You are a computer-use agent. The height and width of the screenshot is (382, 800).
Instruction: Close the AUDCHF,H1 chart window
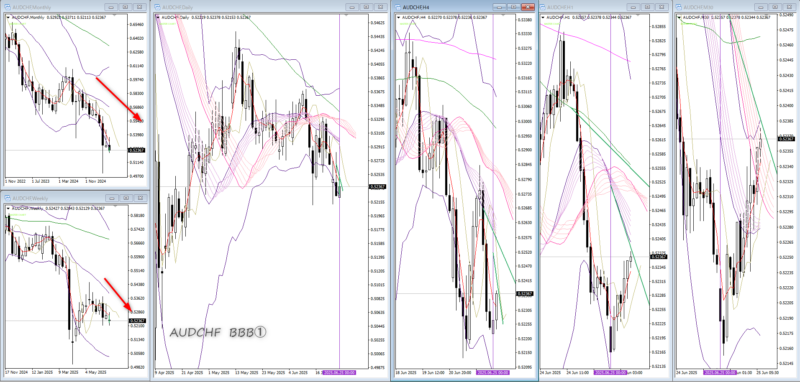[662, 7]
